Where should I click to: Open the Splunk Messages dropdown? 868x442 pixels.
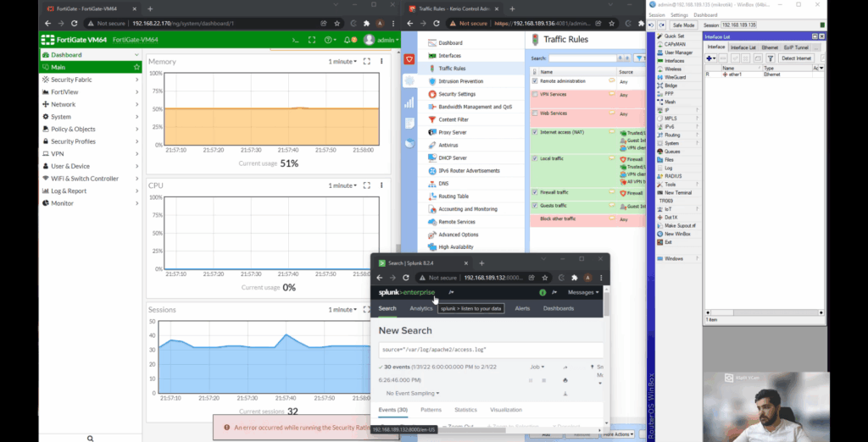tap(583, 292)
